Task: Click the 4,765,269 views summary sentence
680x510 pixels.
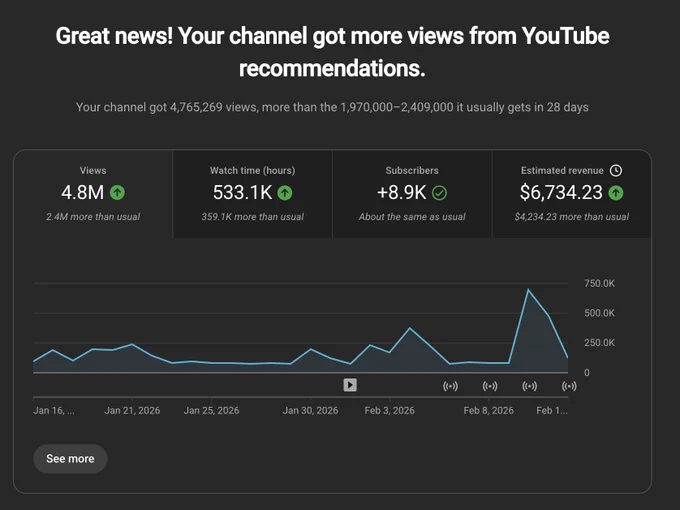Action: (332, 107)
